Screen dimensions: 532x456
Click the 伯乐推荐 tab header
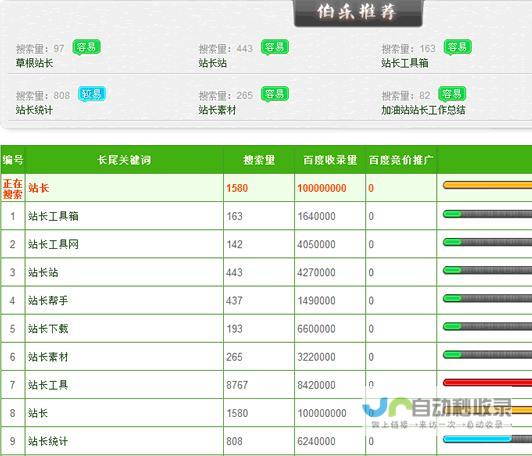tap(358, 13)
